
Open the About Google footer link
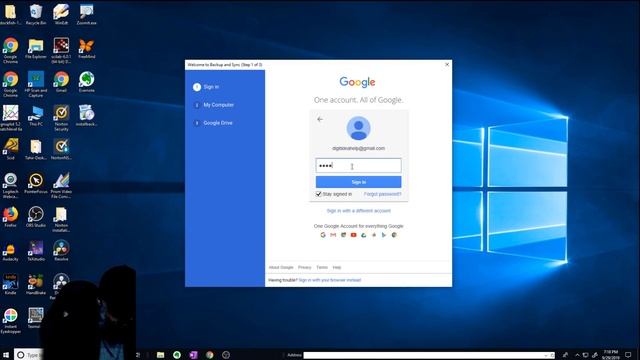tap(281, 267)
